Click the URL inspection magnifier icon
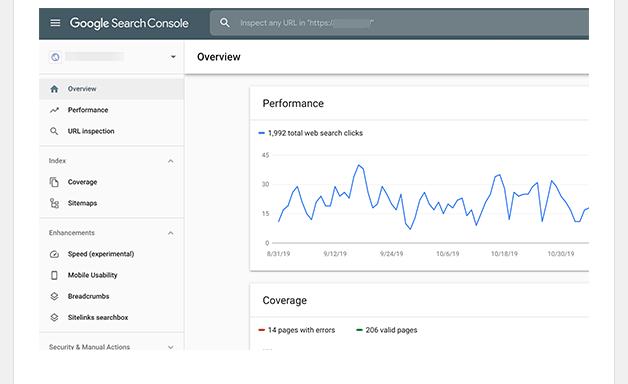628x384 pixels. pyautogui.click(x=54, y=131)
